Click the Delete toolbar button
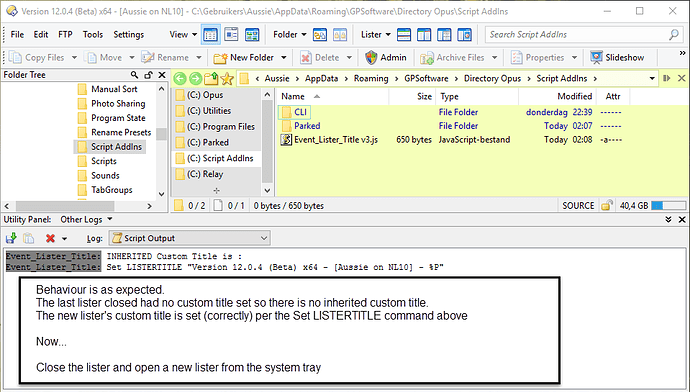The height and width of the screenshot is (392, 690). 319,57
